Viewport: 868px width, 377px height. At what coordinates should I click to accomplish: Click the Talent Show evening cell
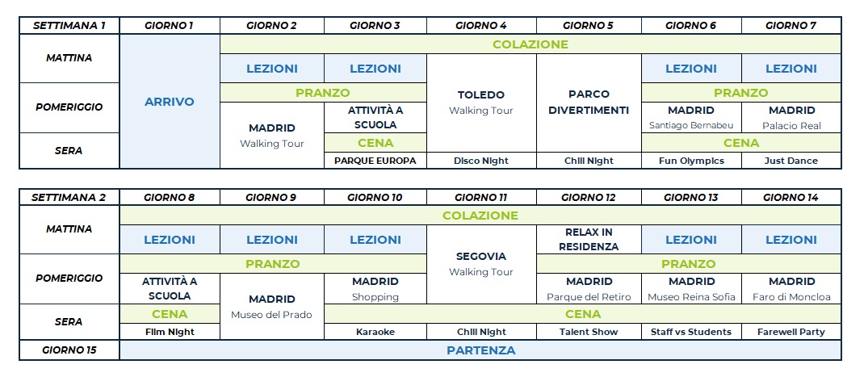(589, 332)
